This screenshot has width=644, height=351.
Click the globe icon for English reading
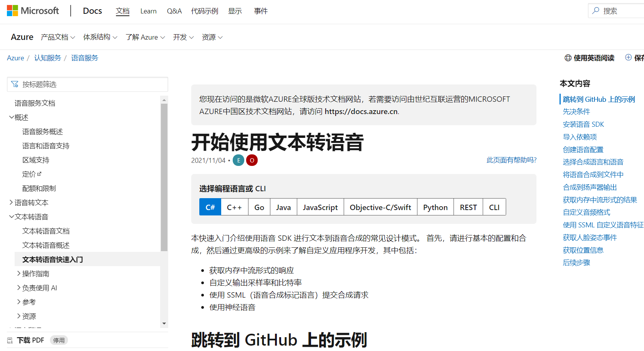pos(568,58)
